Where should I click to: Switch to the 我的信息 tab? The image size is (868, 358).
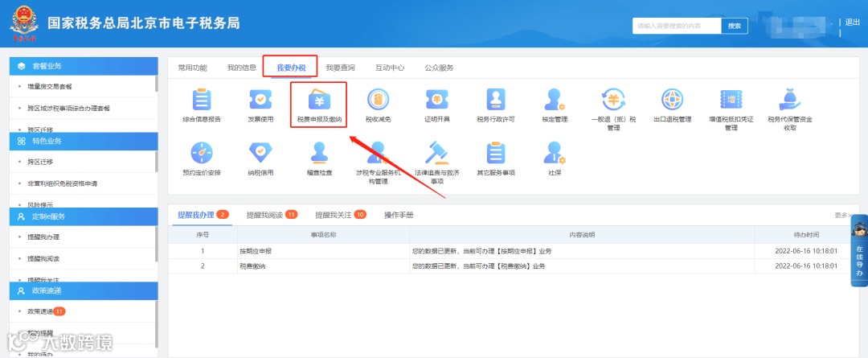click(241, 68)
